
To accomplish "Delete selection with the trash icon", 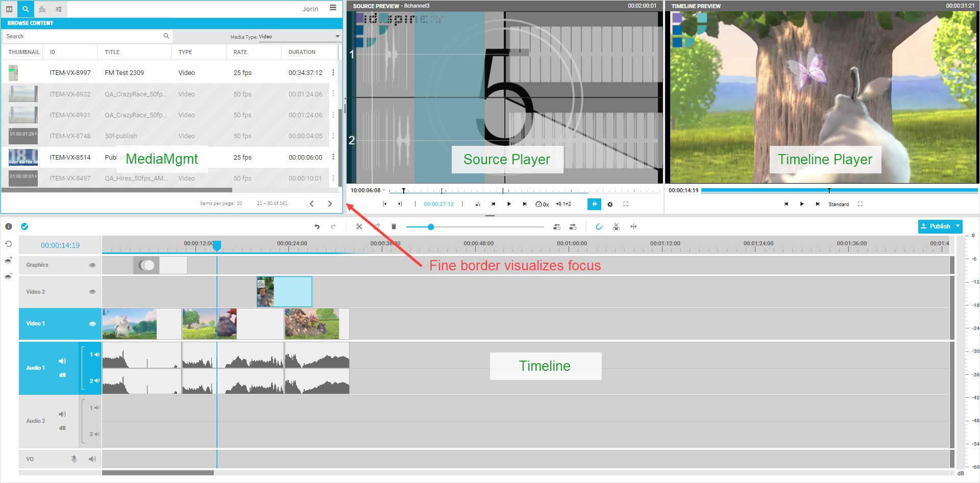I will click(394, 226).
